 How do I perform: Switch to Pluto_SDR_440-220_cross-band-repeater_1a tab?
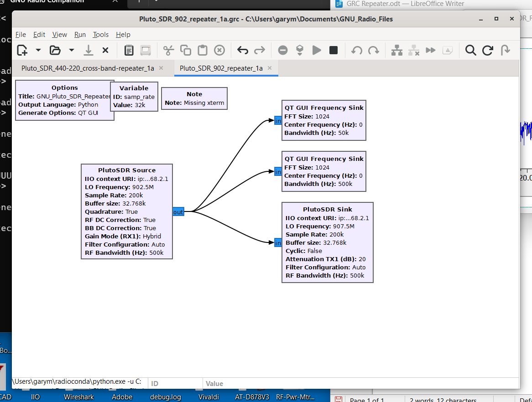point(88,68)
